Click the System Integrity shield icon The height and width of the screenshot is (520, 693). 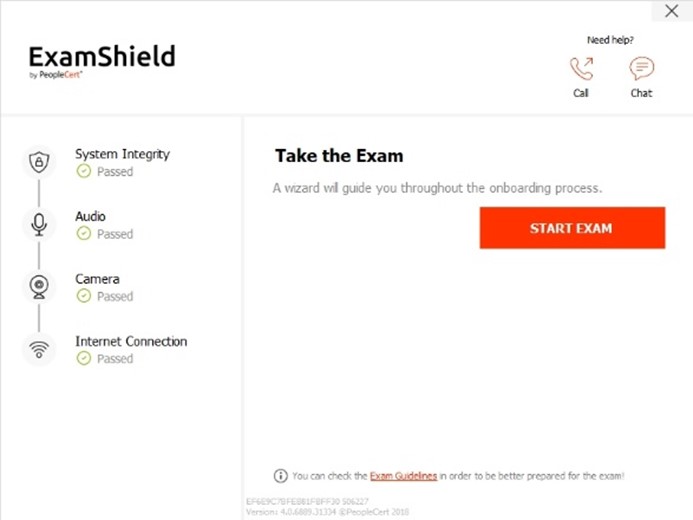pos(39,162)
